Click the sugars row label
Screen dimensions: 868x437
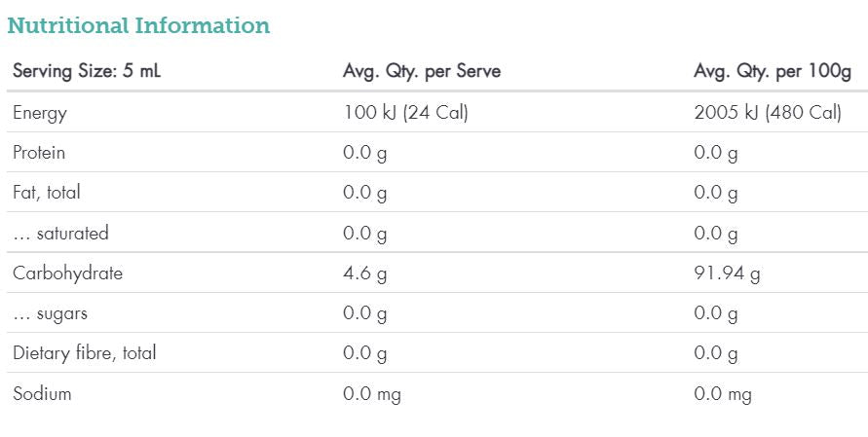51,313
